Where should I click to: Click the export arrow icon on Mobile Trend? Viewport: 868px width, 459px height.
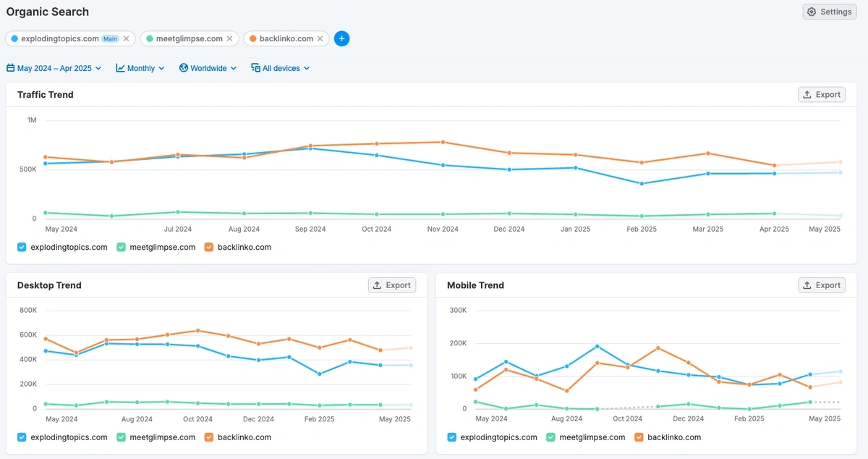tap(807, 285)
